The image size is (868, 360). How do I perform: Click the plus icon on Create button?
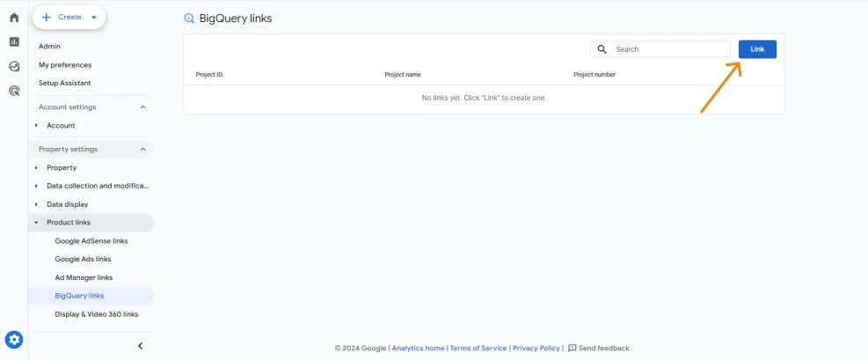point(47,18)
